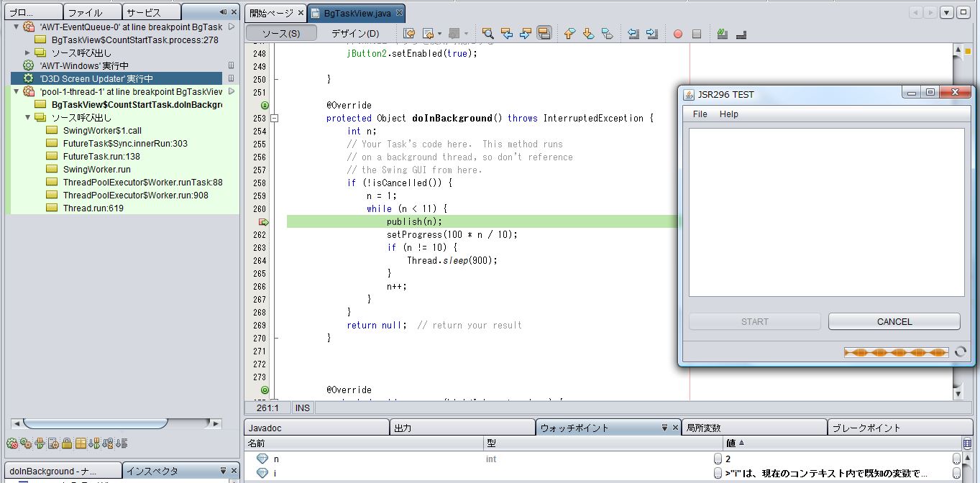This screenshot has width=980, height=483.
Task: Select FutureTask.run:138 stack frame
Action: click(101, 156)
